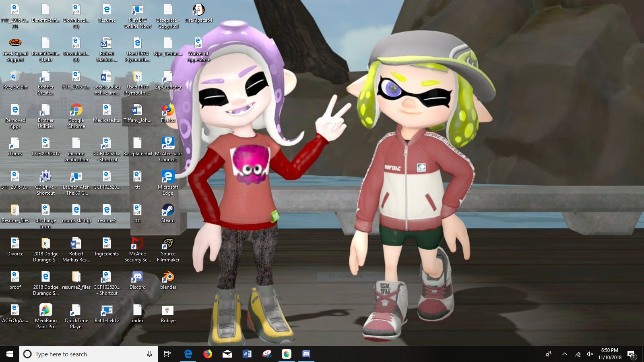The width and height of the screenshot is (644, 362).
Task: Open the Ingredients pdf file
Action: click(x=107, y=247)
